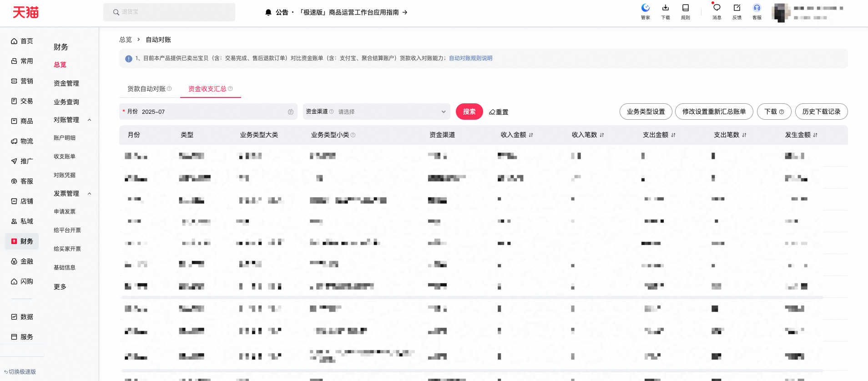This screenshot has width=868, height=381.
Task: Switch to 资金收支汇总 tab
Action: (207, 89)
